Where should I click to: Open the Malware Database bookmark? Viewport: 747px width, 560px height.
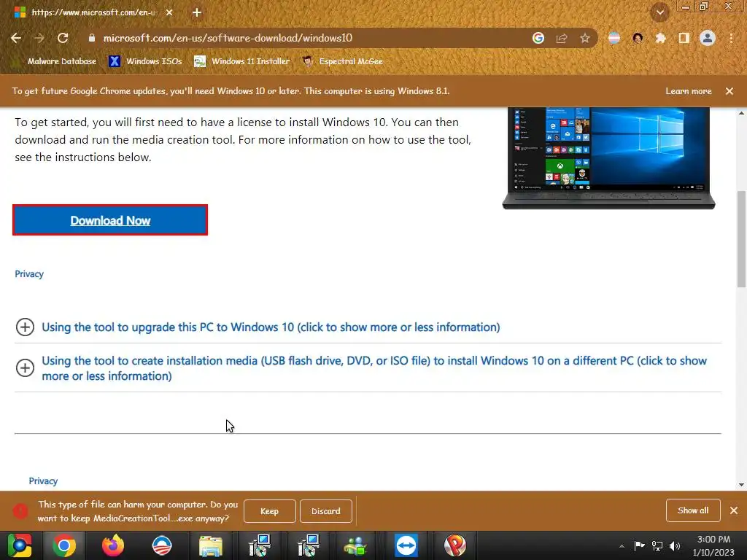(x=55, y=61)
